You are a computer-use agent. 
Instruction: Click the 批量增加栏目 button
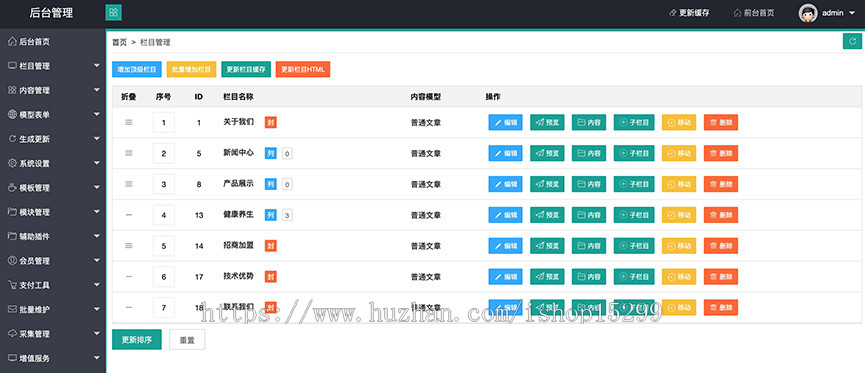pyautogui.click(x=191, y=70)
